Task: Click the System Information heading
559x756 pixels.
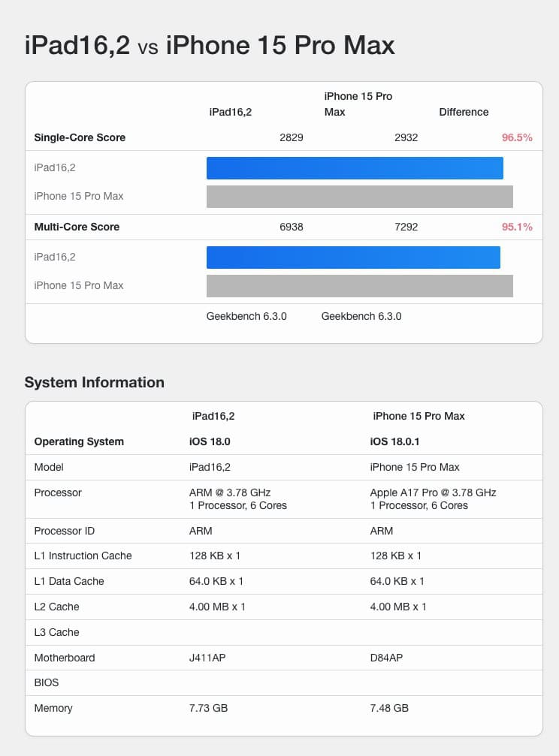Action: tap(95, 382)
